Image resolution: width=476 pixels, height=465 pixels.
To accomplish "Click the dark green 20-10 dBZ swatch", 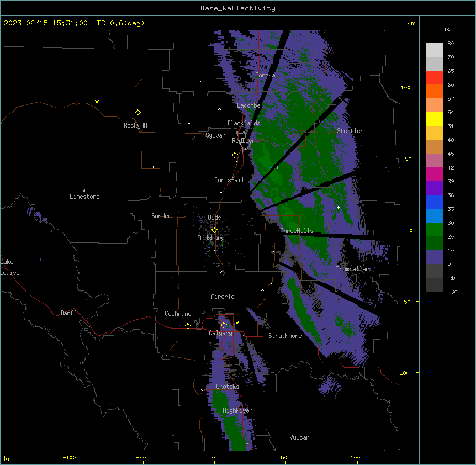I will point(434,244).
